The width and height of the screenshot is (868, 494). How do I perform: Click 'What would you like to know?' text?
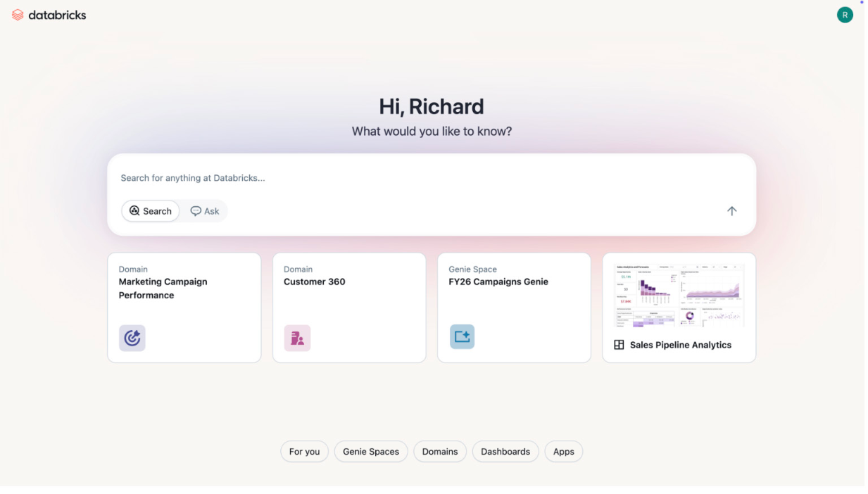pyautogui.click(x=432, y=131)
